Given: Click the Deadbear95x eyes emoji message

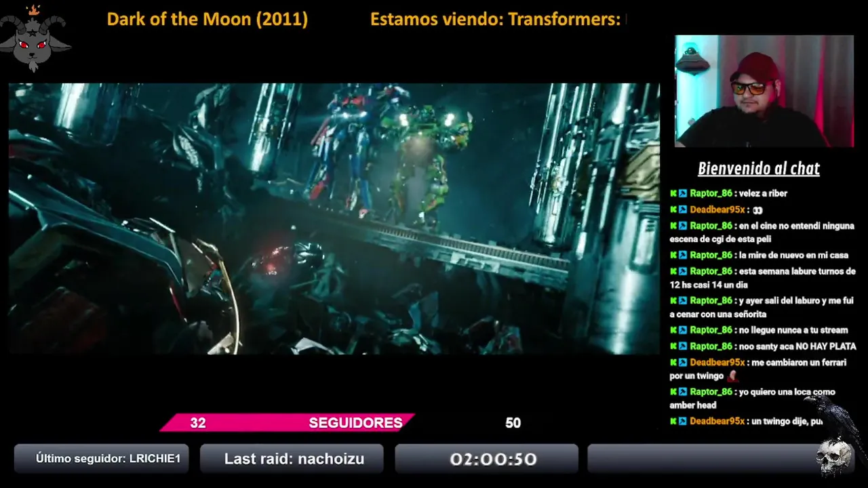Looking at the screenshot, I should point(717,209).
